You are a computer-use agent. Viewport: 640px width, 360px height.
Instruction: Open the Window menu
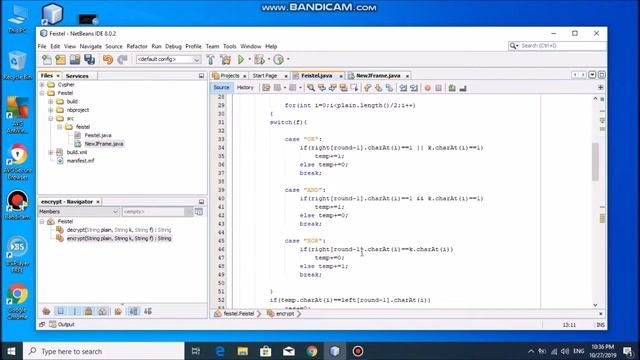coord(251,47)
